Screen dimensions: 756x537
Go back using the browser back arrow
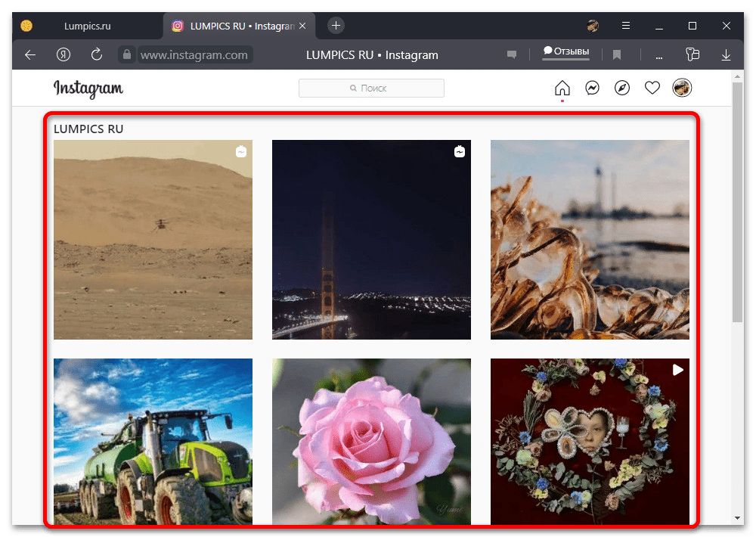tap(30, 54)
